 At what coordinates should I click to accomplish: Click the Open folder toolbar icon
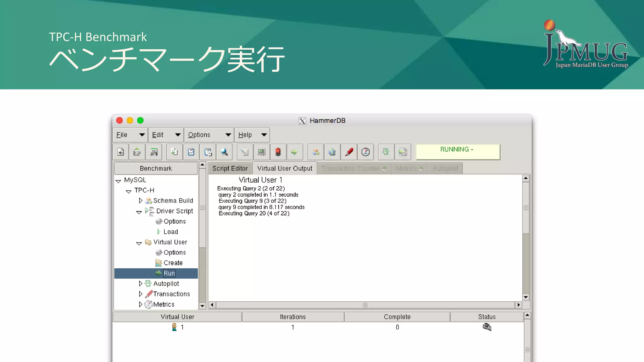tap(137, 152)
